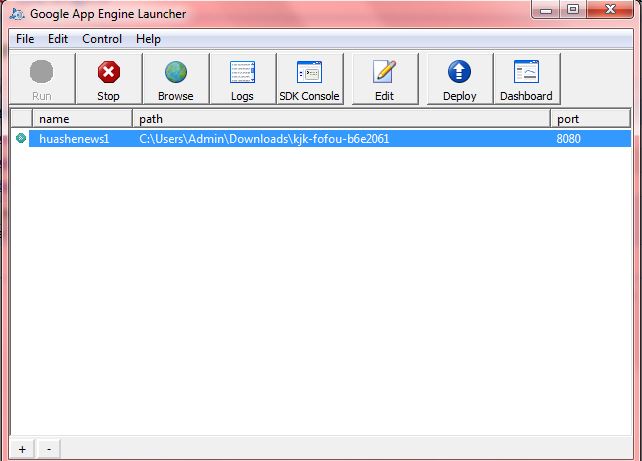642x461 pixels.
Task: Open the Logs window
Action: (243, 79)
